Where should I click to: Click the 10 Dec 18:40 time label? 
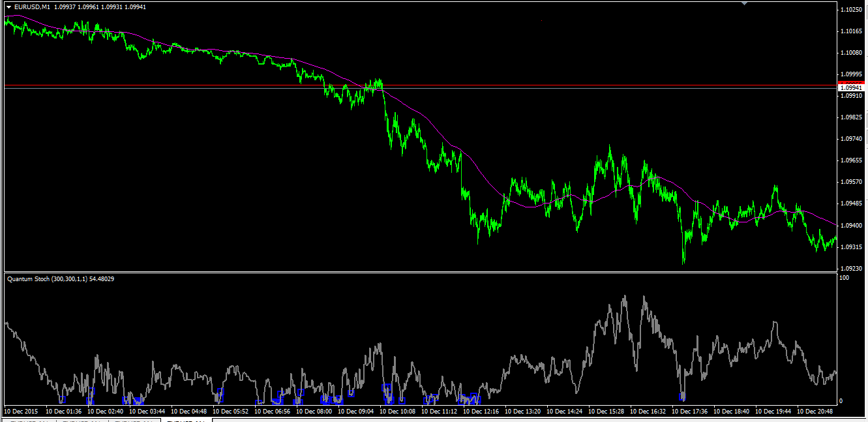pos(732,412)
